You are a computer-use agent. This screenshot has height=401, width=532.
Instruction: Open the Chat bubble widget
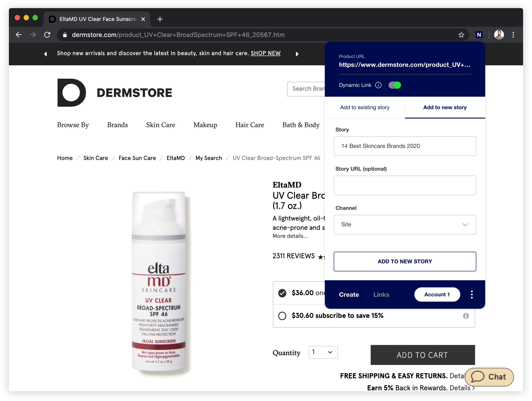(489, 377)
